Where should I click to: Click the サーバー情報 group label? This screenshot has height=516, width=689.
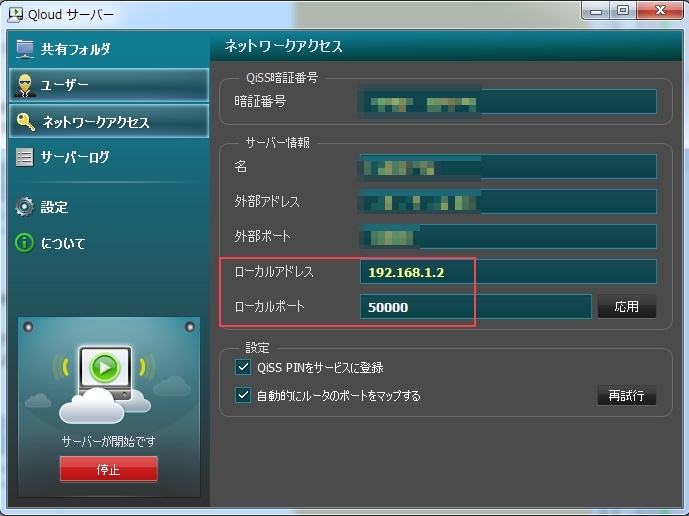point(277,142)
